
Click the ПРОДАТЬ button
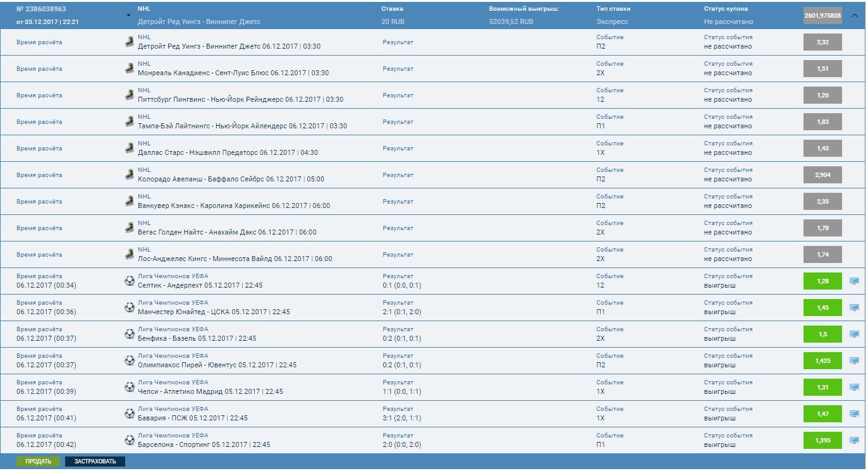(39, 462)
